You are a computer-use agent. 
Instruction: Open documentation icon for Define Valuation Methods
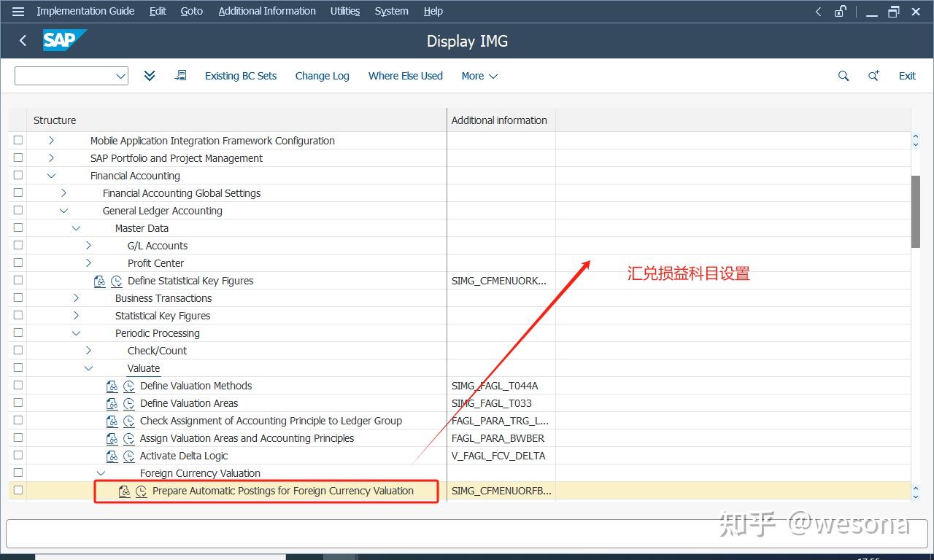(x=112, y=386)
